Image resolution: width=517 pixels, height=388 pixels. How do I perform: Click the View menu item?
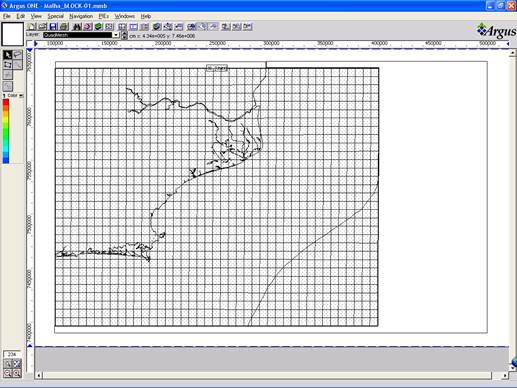36,16
